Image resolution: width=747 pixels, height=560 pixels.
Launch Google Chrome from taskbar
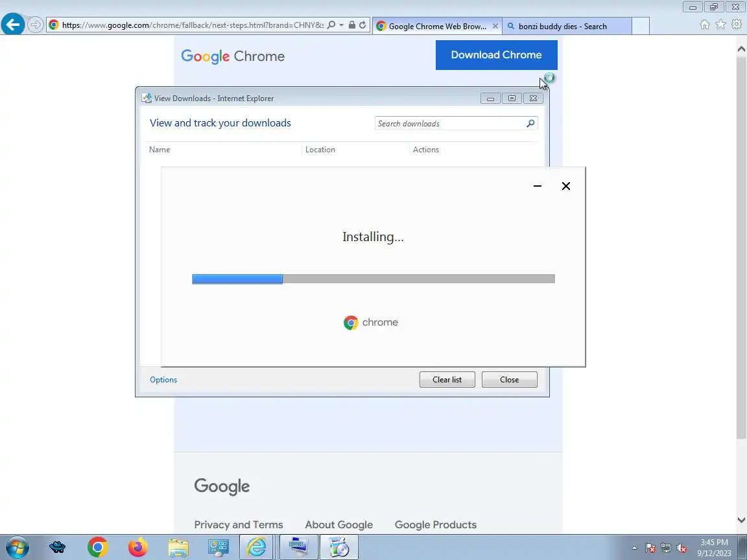tap(98, 548)
